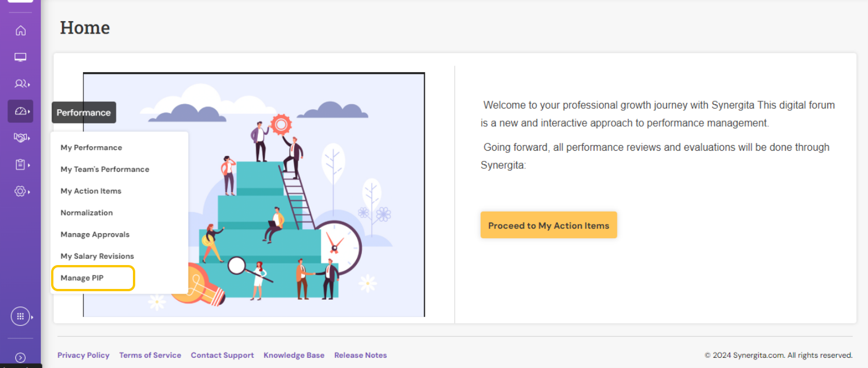Visit the Knowledge Base link
Screen dimensions: 868x368
click(x=294, y=355)
